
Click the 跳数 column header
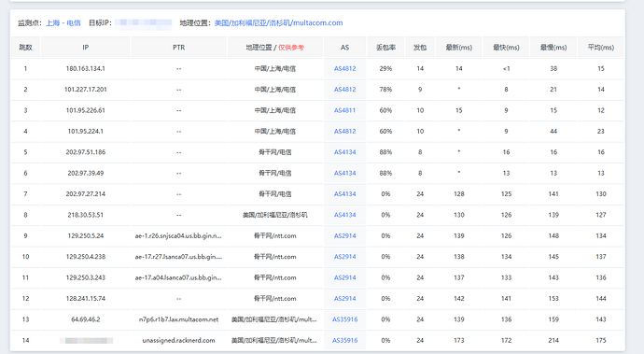pos(25,48)
